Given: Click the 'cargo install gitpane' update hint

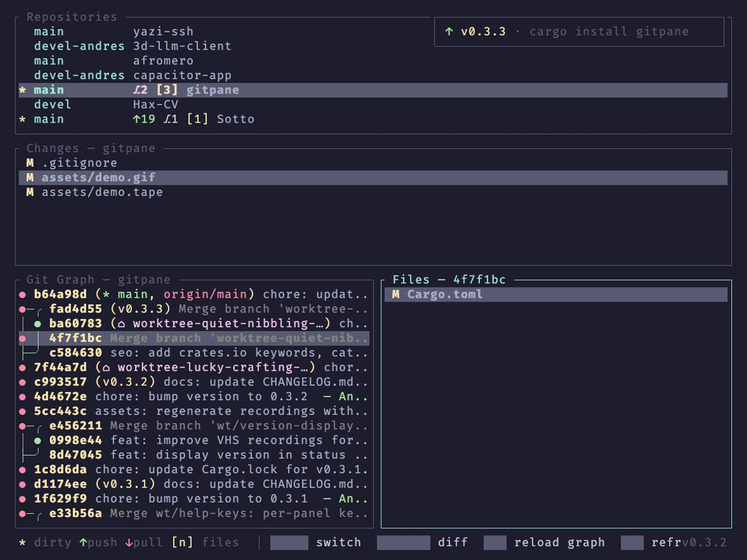Looking at the screenshot, I should click(609, 32).
